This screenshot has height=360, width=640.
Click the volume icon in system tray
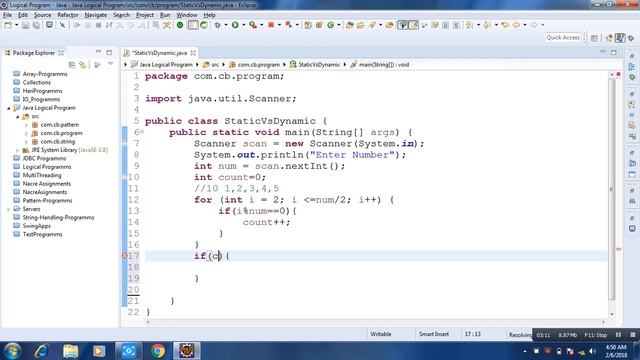click(x=592, y=351)
